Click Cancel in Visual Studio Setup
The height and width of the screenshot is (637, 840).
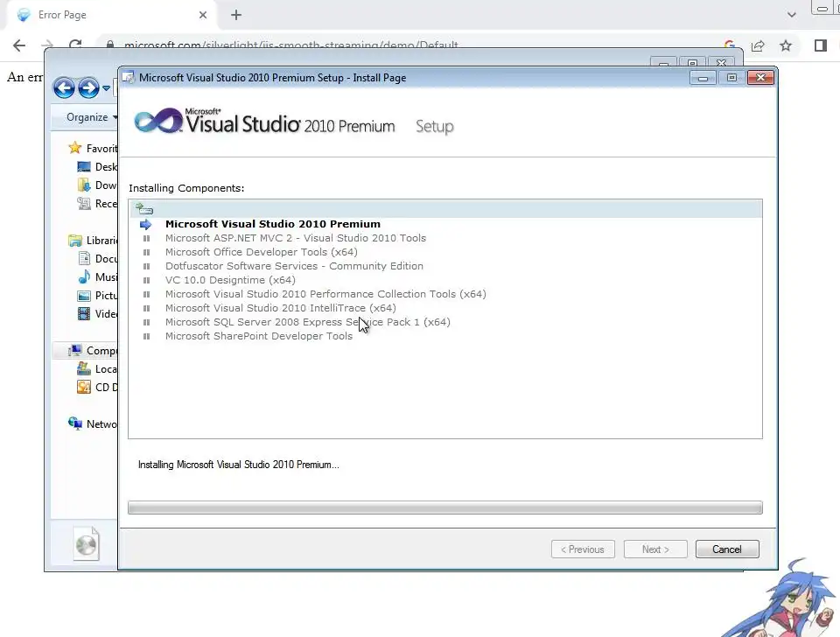pos(727,549)
